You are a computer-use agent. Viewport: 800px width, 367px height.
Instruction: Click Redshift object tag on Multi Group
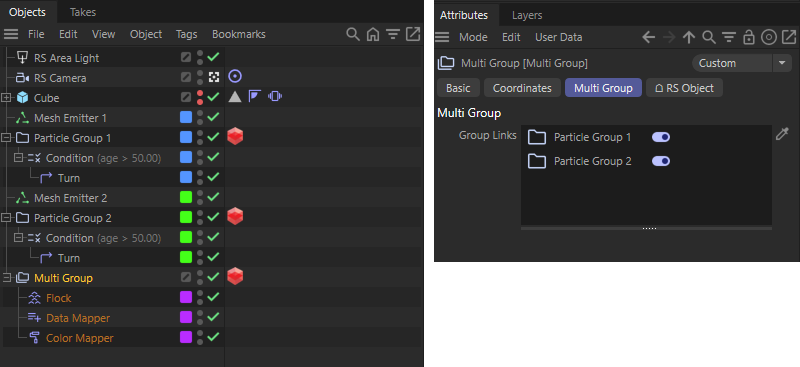235,276
